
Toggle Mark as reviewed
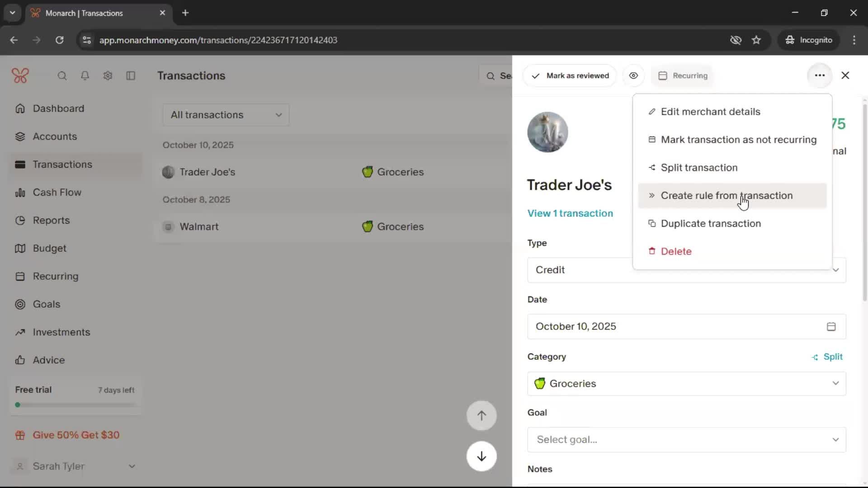[x=570, y=75]
